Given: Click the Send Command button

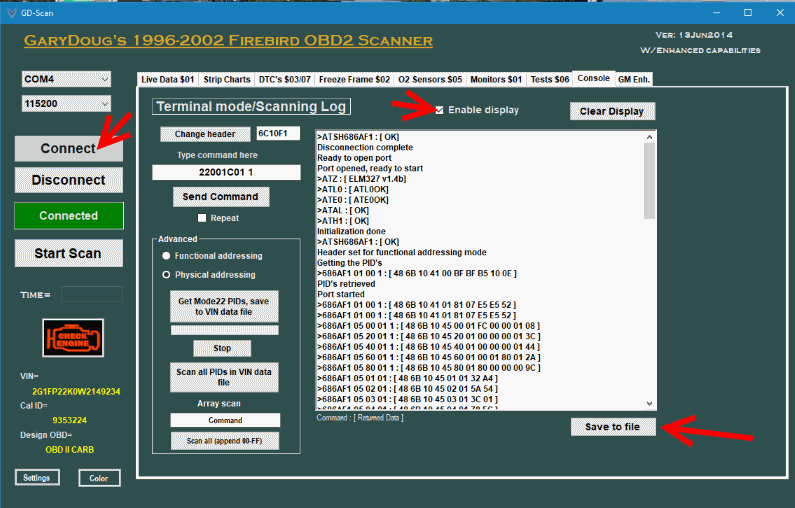Looking at the screenshot, I should click(220, 197).
